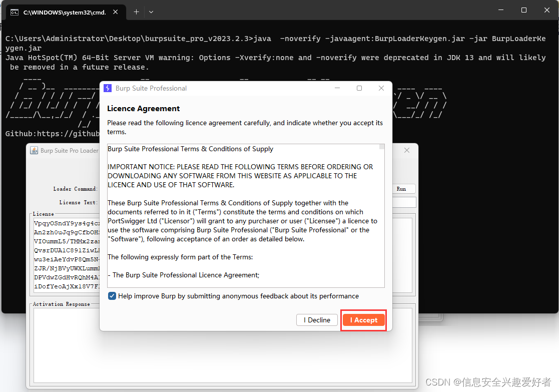Click the I Decline button
The width and height of the screenshot is (559, 392).
tap(317, 320)
